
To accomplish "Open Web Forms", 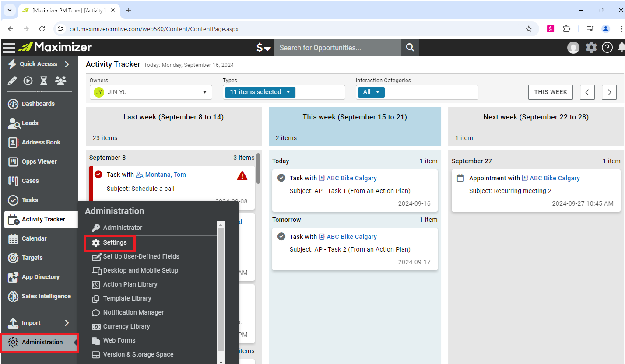I will click(x=113, y=340).
